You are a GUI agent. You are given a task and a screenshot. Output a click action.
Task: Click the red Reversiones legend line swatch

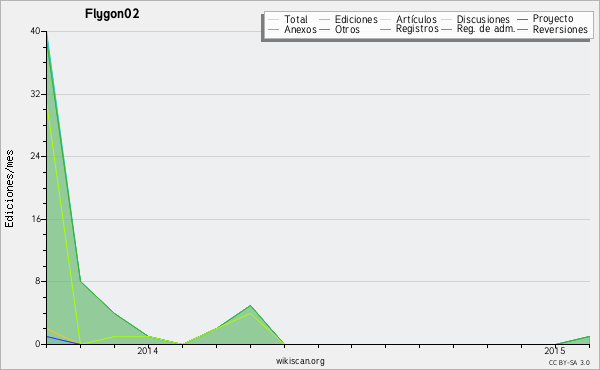pos(523,29)
